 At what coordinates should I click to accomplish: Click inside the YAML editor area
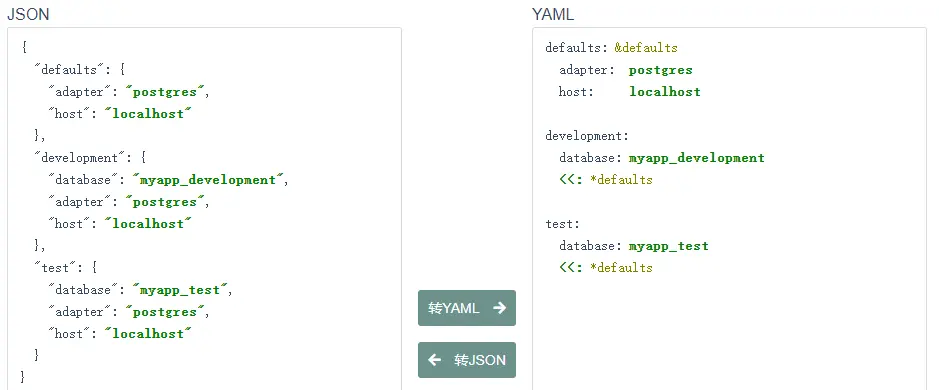pos(729,208)
